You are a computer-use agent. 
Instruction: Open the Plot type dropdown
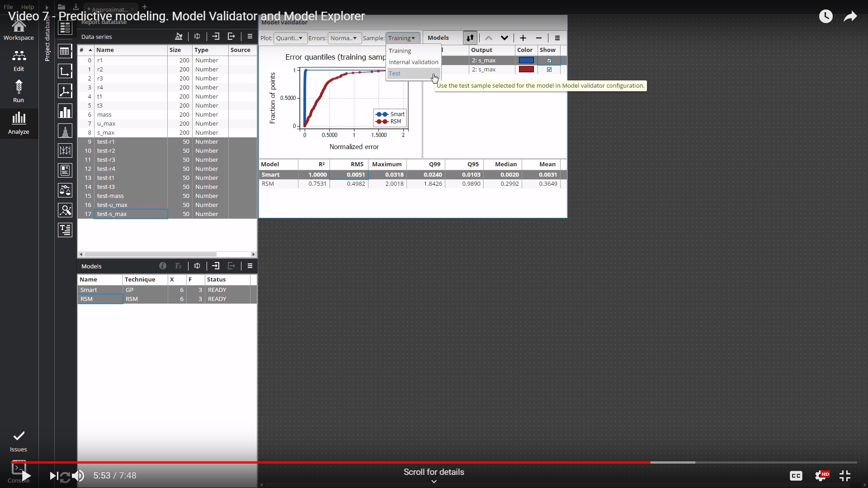(x=290, y=38)
